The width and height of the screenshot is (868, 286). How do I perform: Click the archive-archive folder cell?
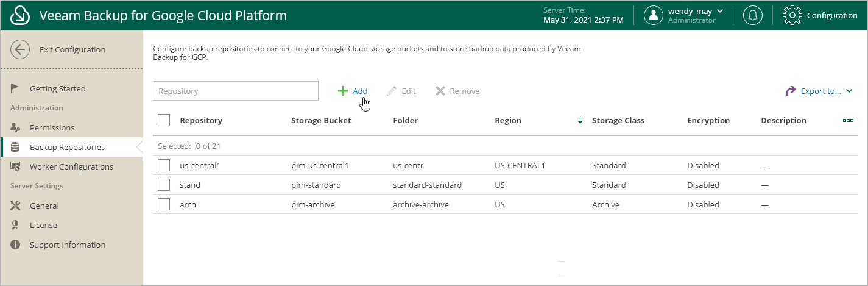coord(421,204)
